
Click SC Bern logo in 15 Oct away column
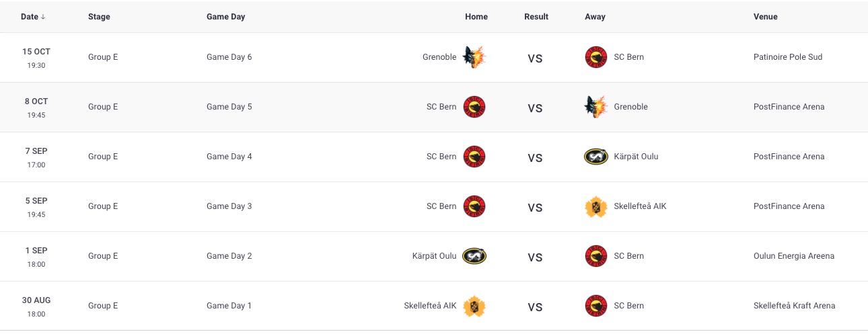[x=596, y=57]
